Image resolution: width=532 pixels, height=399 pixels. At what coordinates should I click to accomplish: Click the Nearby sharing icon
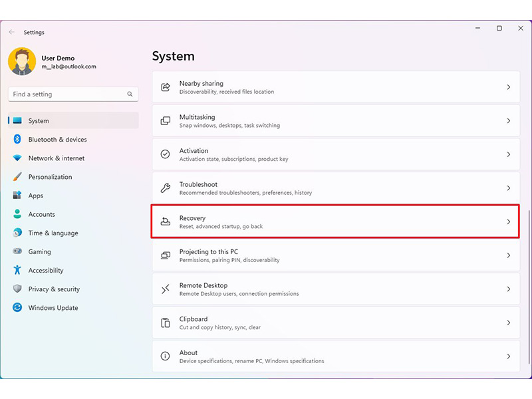165,87
